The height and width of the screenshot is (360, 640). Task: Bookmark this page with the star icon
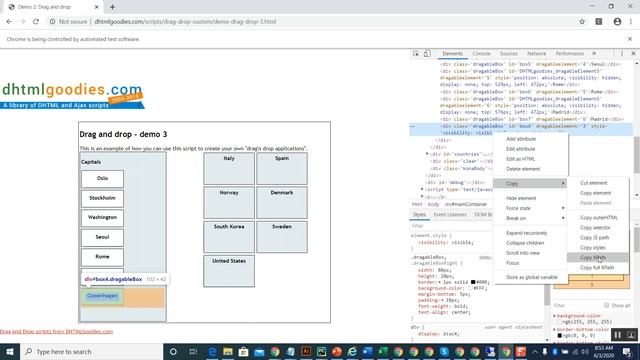pyautogui.click(x=582, y=22)
